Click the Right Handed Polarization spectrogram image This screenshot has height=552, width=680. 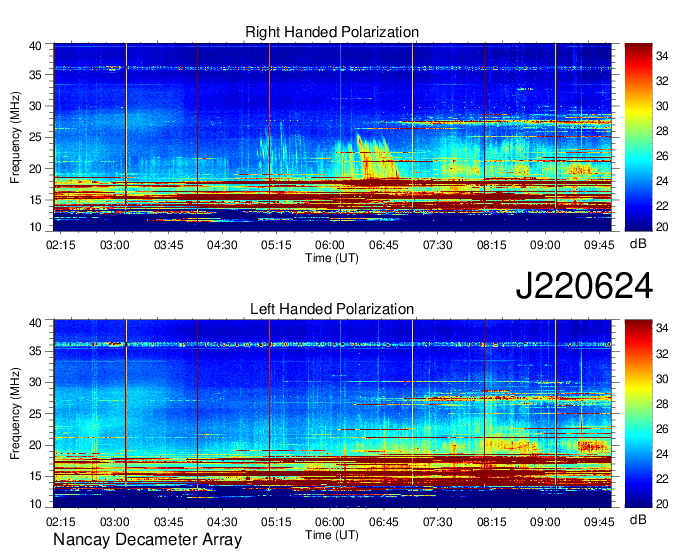click(332, 137)
